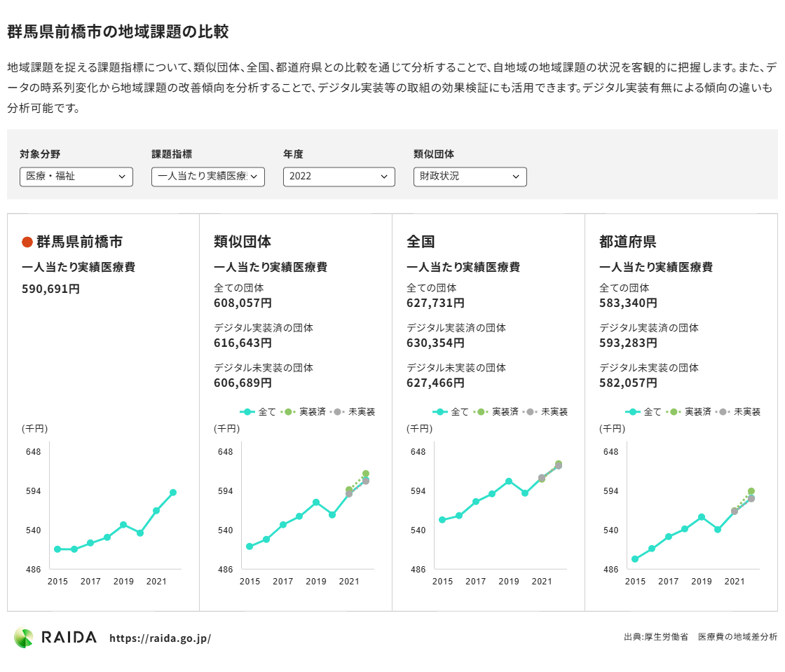Click the orange dot beside 群馬県前橋市

[x=27, y=242]
